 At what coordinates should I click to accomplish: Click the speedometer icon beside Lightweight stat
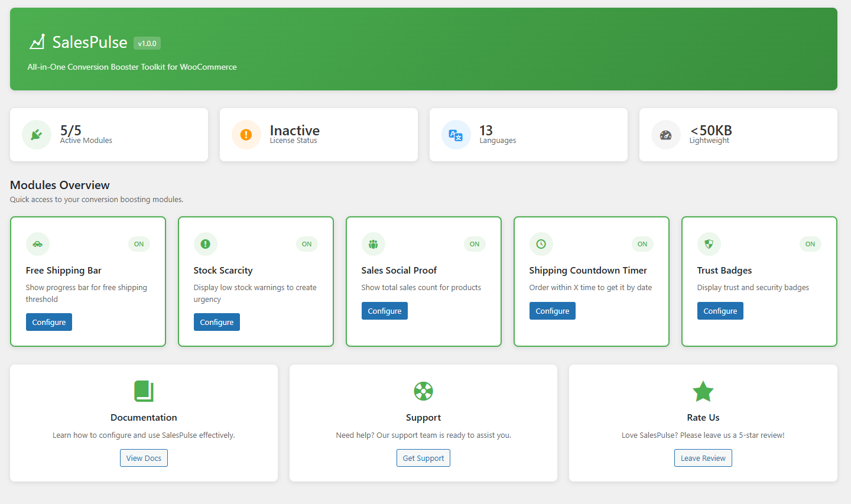665,135
